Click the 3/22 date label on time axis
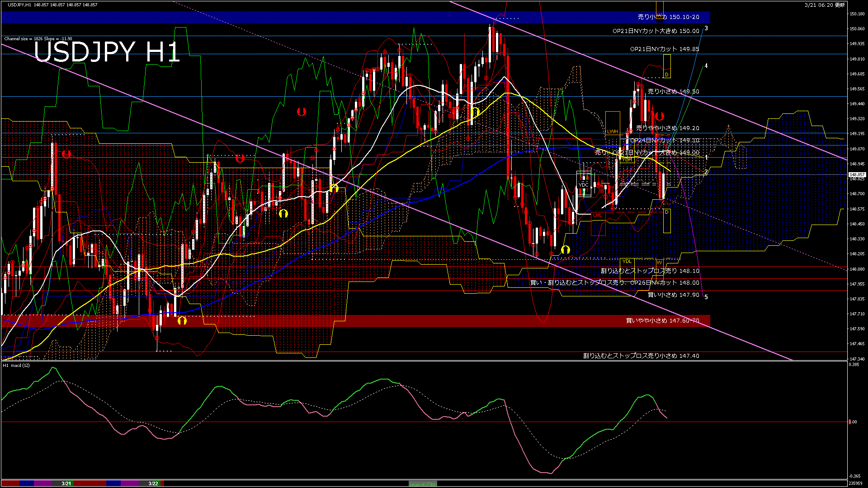The image size is (868, 488). click(153, 483)
